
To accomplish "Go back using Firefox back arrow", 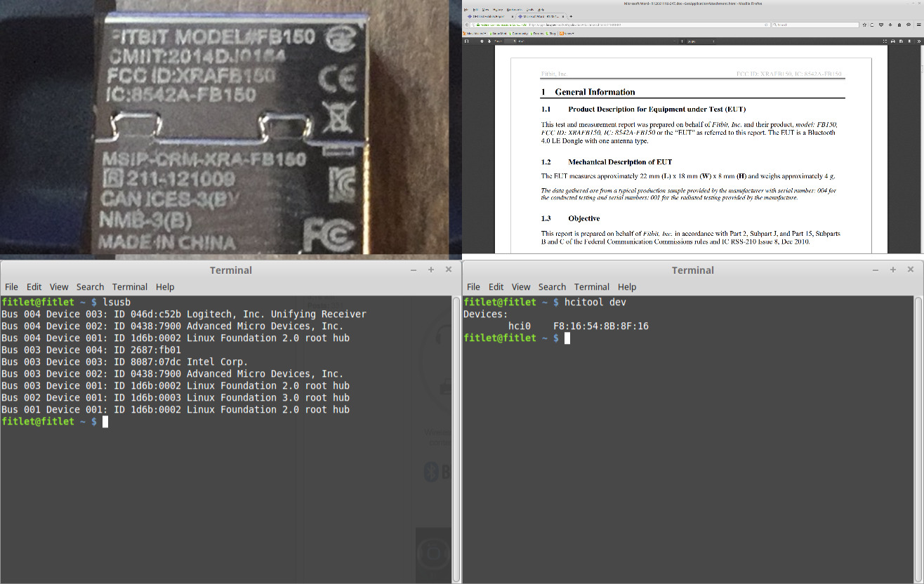I will click(467, 25).
